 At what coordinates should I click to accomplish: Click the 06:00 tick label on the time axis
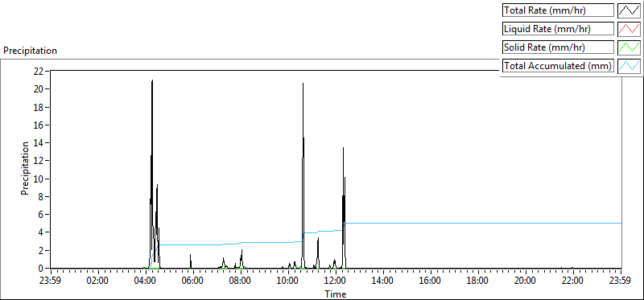pos(192,282)
